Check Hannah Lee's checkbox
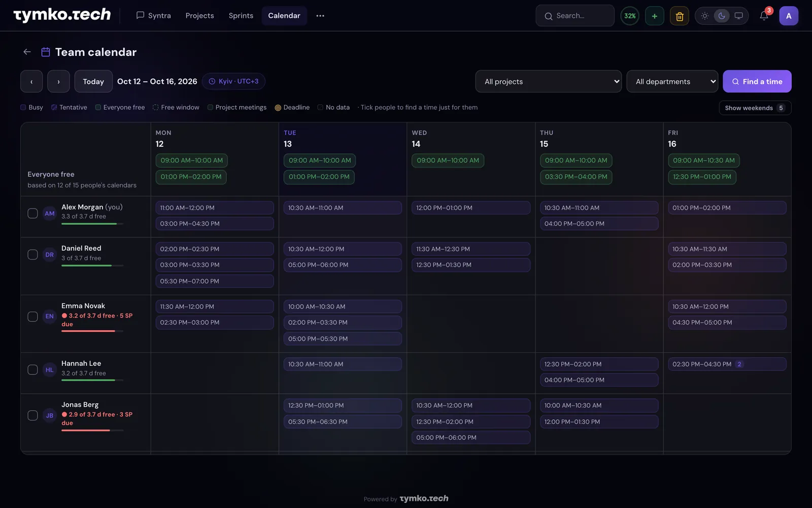This screenshot has width=812, height=508. tap(32, 370)
